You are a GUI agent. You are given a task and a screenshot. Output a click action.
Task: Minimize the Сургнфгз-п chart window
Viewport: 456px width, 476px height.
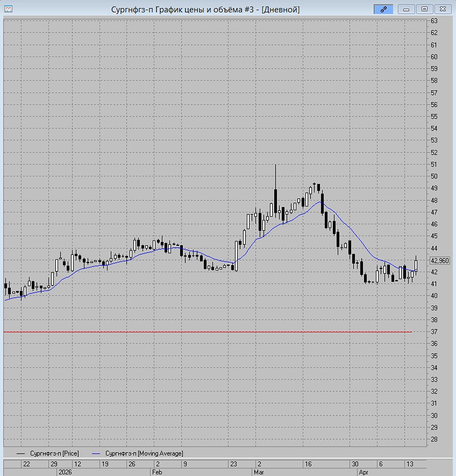pyautogui.click(x=406, y=9)
